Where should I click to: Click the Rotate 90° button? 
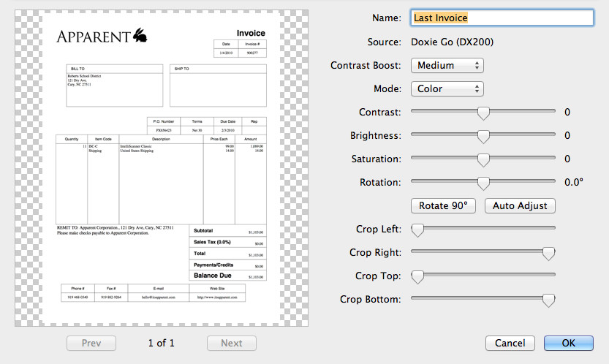[443, 205]
